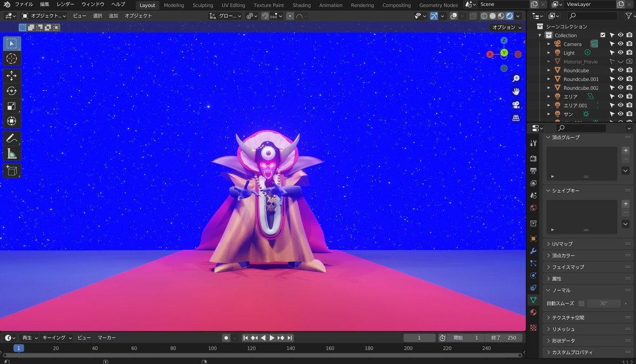Screen dimensions: 636x364
Task: Open the Output properties tab
Action: point(533,171)
